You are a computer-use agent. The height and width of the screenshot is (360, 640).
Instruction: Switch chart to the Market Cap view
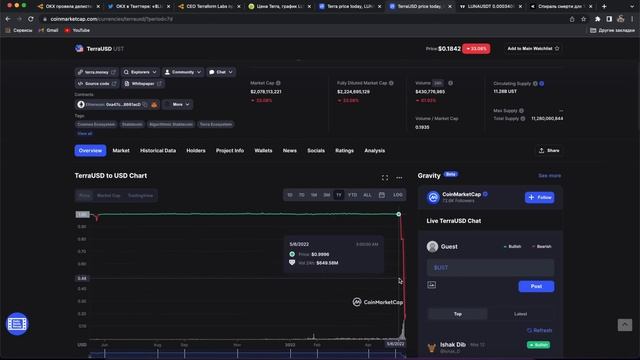pos(109,196)
